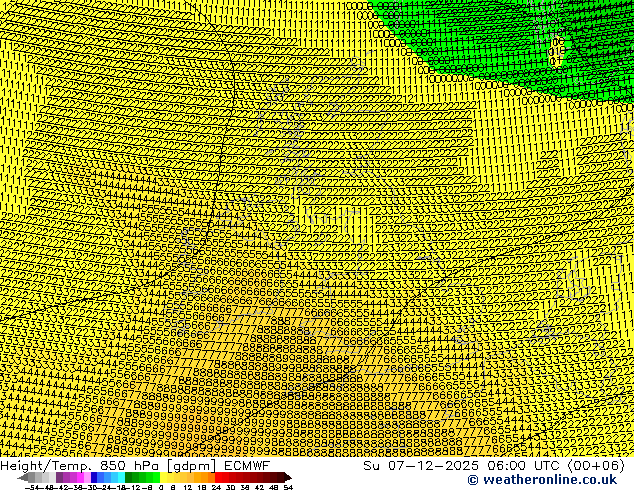Pick the cyan legend swatch near -18
Viewport: 634px width, 490px height.
pos(121,478)
